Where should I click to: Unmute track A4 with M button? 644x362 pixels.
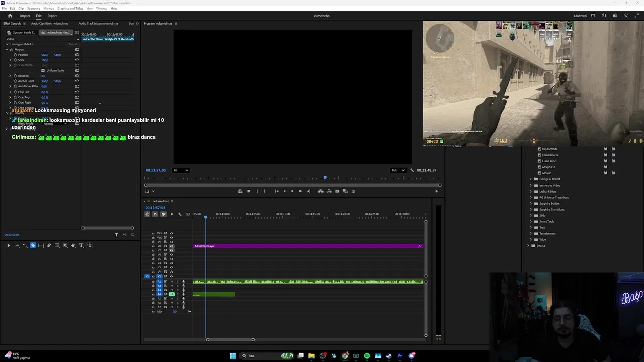171,294
